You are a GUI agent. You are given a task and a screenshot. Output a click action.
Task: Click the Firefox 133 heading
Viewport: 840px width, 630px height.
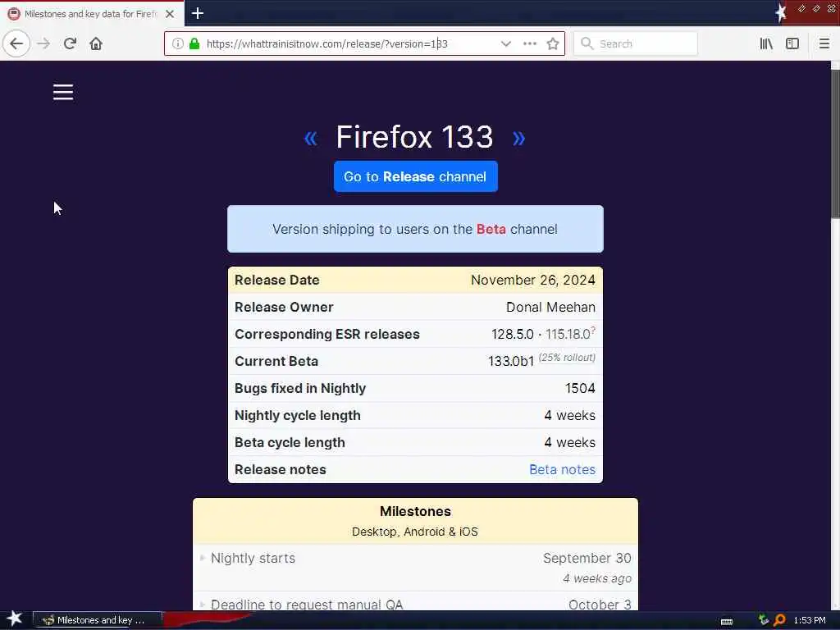tap(414, 137)
